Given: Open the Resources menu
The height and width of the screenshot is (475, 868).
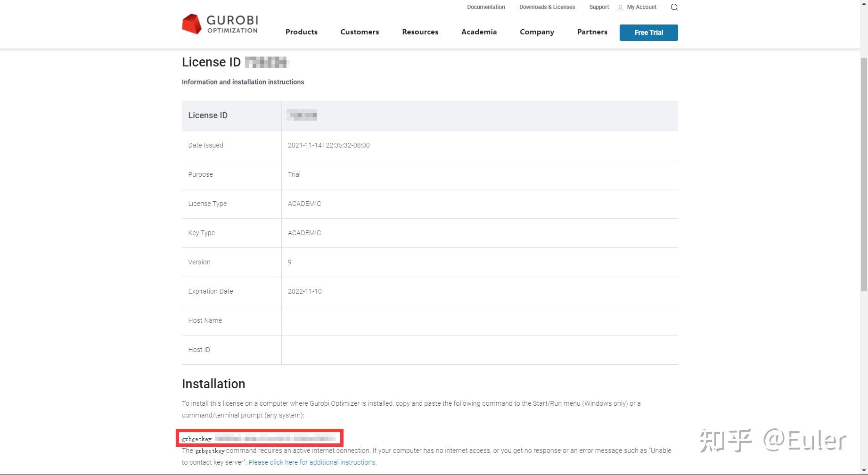Looking at the screenshot, I should 420,32.
